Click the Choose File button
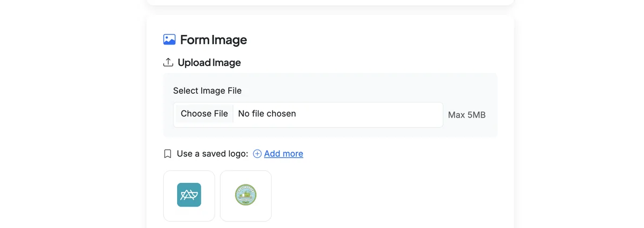644x228 pixels. click(x=204, y=114)
